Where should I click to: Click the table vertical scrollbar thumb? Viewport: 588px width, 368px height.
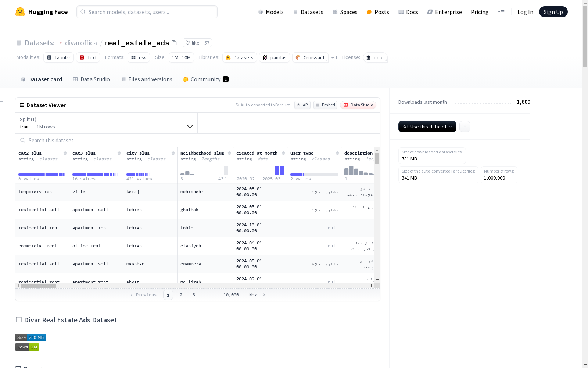click(x=377, y=158)
